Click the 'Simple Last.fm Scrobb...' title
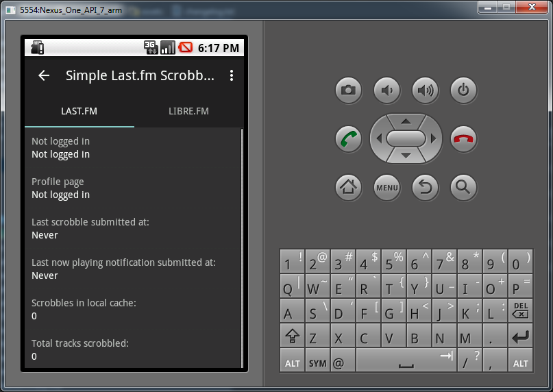 [140, 75]
